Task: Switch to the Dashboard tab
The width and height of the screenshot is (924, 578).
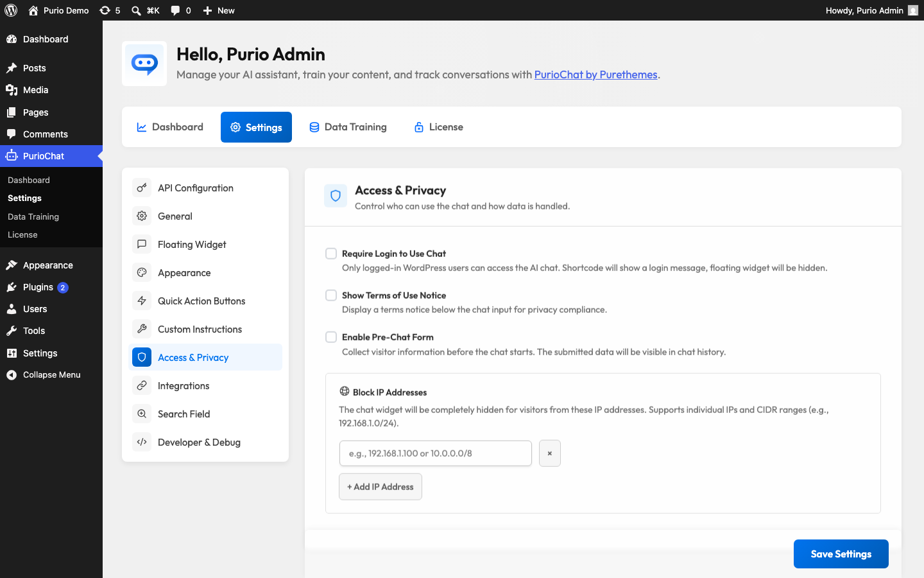Action: (170, 127)
